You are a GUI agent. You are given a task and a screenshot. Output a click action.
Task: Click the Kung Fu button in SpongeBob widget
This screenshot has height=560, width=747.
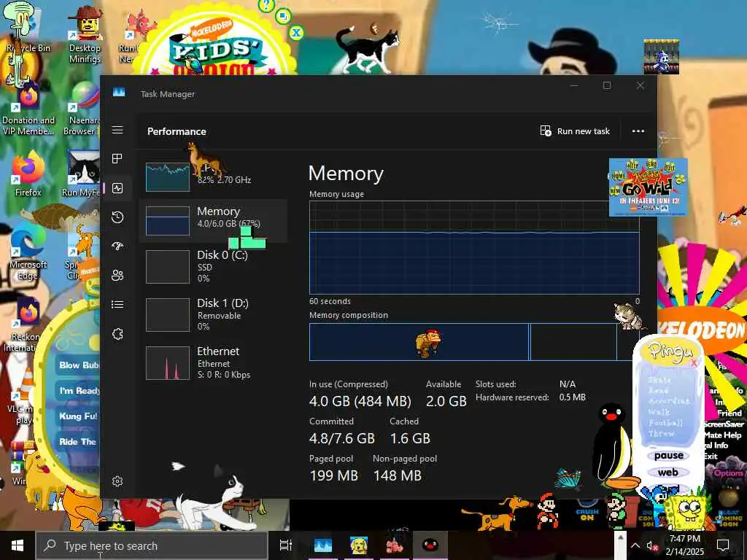(77, 416)
